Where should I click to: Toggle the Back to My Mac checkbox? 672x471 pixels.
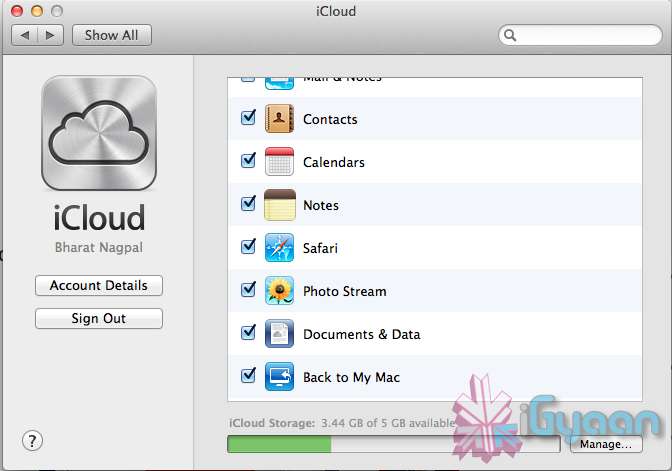[x=249, y=376]
